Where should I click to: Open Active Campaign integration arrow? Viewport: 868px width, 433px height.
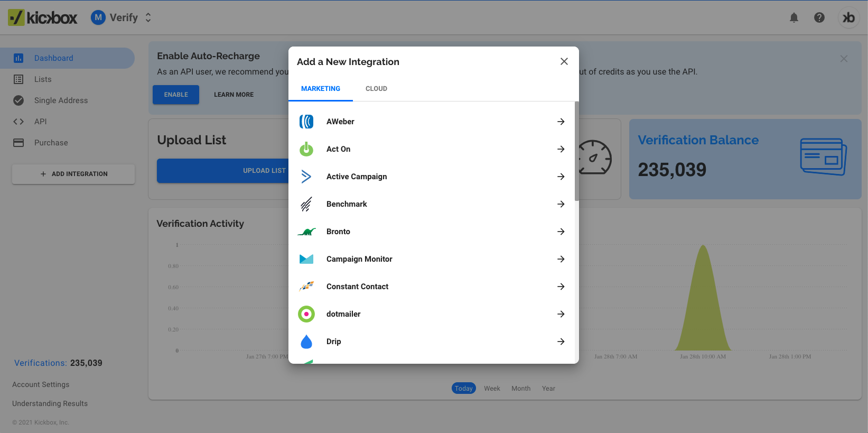561,177
